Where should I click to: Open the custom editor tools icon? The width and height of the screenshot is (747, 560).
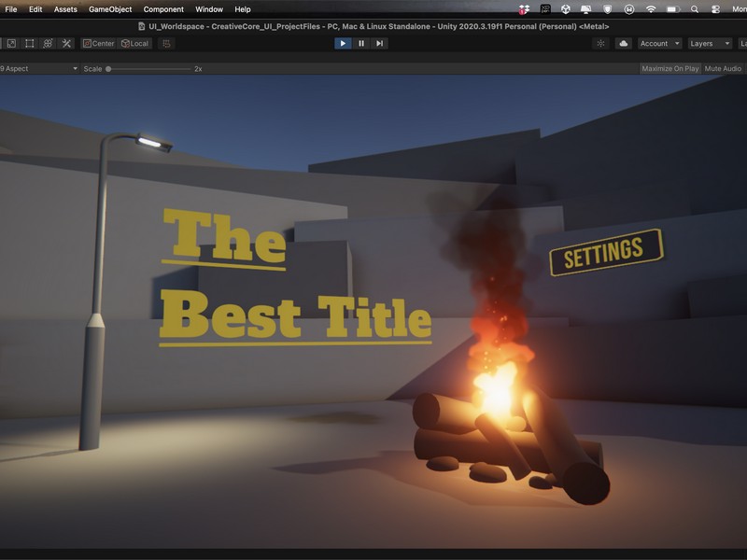point(66,43)
